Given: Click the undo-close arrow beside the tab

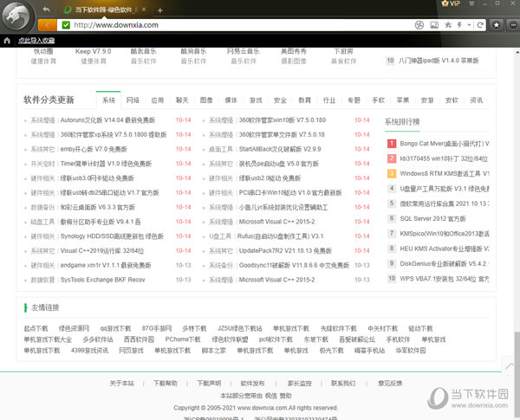Looking at the screenshot, I should pos(46,10).
